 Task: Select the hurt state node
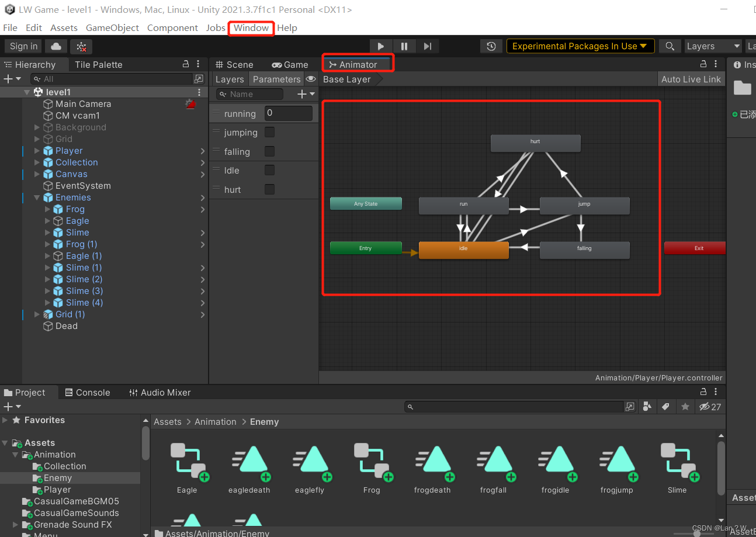coord(535,143)
